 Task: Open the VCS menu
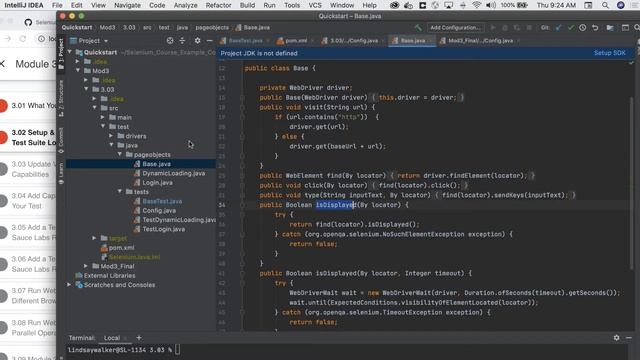click(x=315, y=5)
